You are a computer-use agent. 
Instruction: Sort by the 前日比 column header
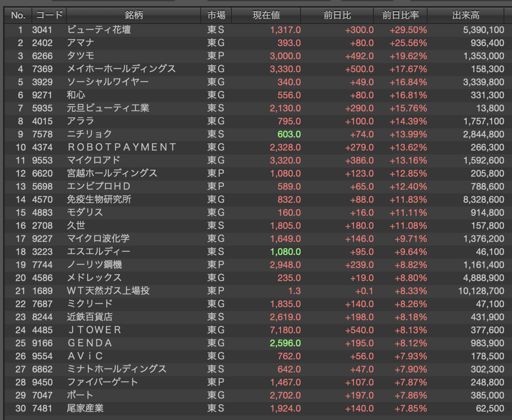[337, 15]
